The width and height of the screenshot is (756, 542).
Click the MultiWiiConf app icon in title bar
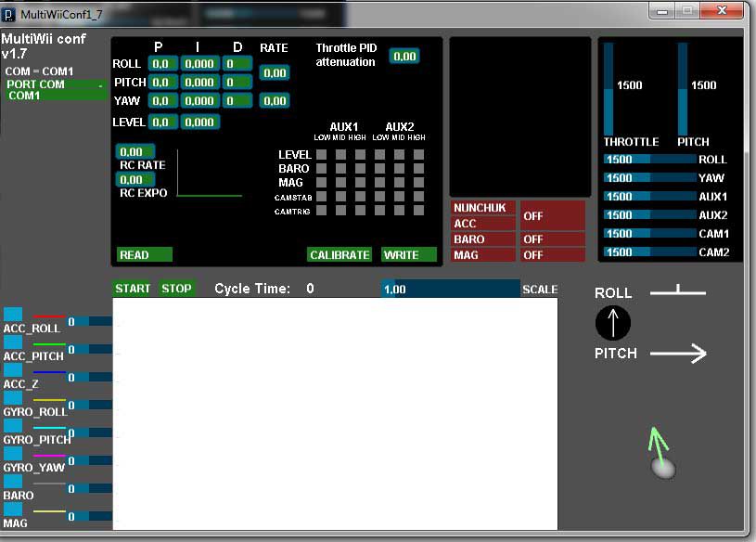point(8,15)
